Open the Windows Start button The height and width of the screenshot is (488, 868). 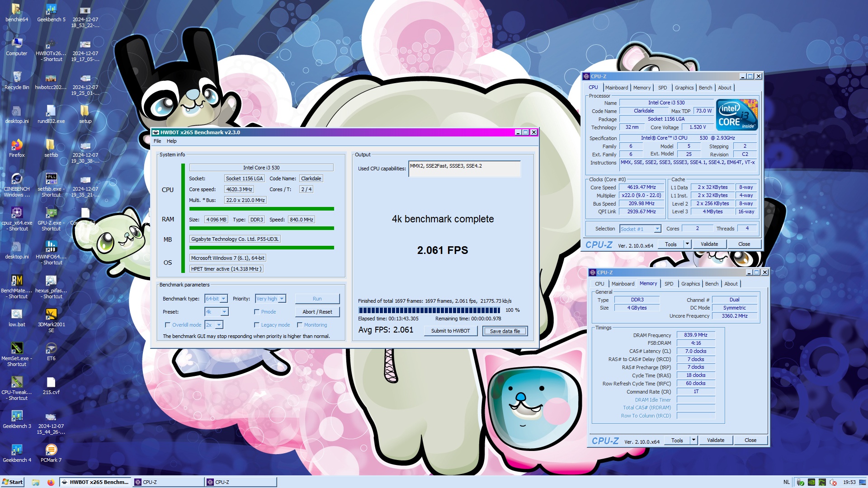(13, 482)
